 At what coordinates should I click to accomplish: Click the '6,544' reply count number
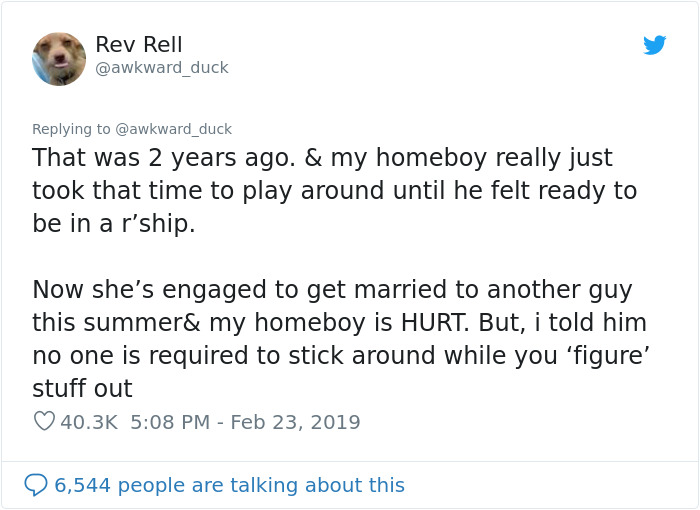[x=83, y=485]
